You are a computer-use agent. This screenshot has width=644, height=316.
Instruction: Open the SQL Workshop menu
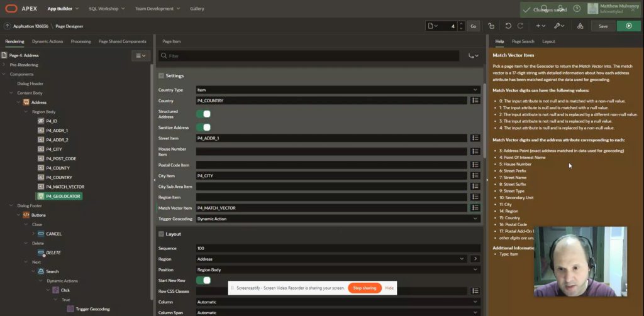point(107,9)
